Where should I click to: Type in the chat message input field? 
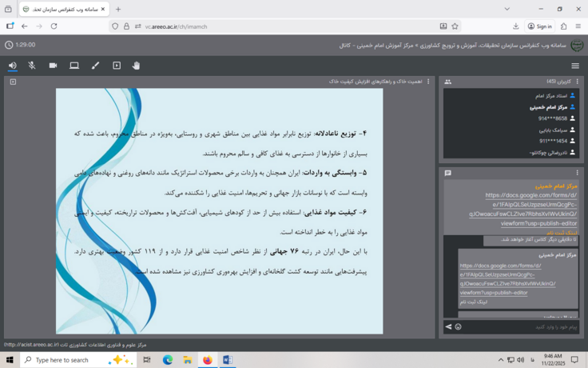click(x=519, y=326)
